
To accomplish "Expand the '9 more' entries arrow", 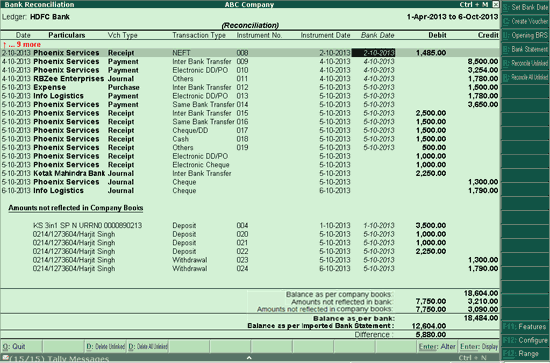I will point(5,45).
